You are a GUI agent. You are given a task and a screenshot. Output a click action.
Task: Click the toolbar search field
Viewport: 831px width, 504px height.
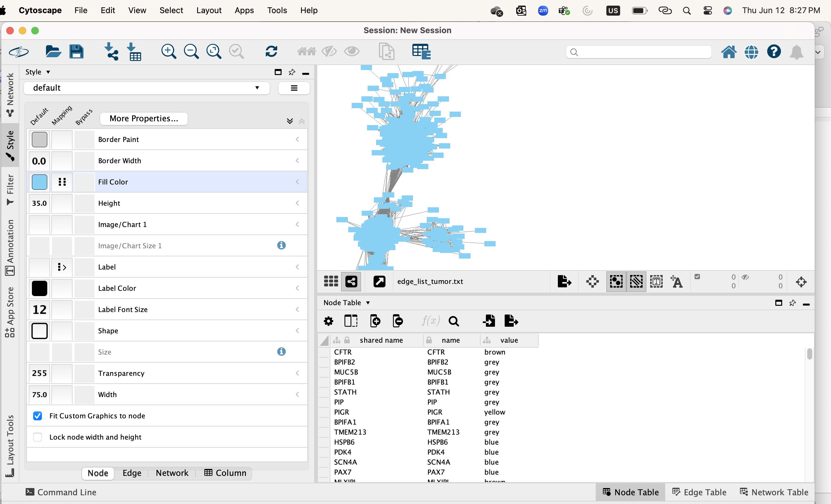click(x=639, y=52)
